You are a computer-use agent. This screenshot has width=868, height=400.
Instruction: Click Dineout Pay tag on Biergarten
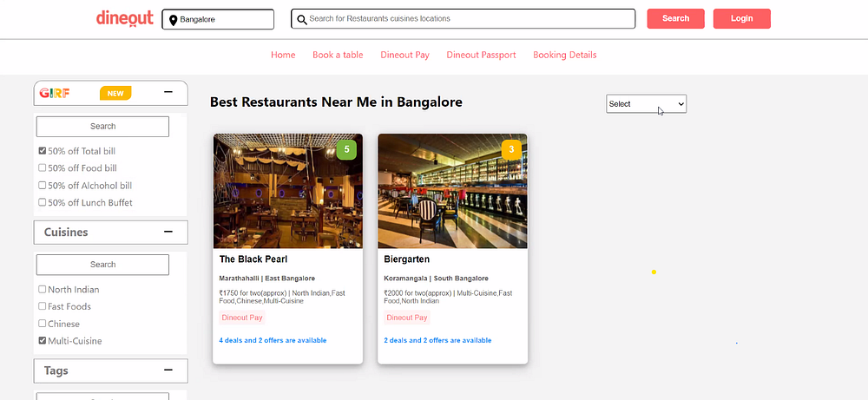[x=407, y=318]
